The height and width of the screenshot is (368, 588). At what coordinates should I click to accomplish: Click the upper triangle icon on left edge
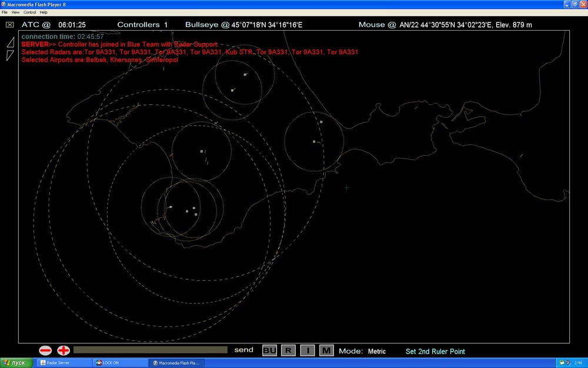pos(11,42)
